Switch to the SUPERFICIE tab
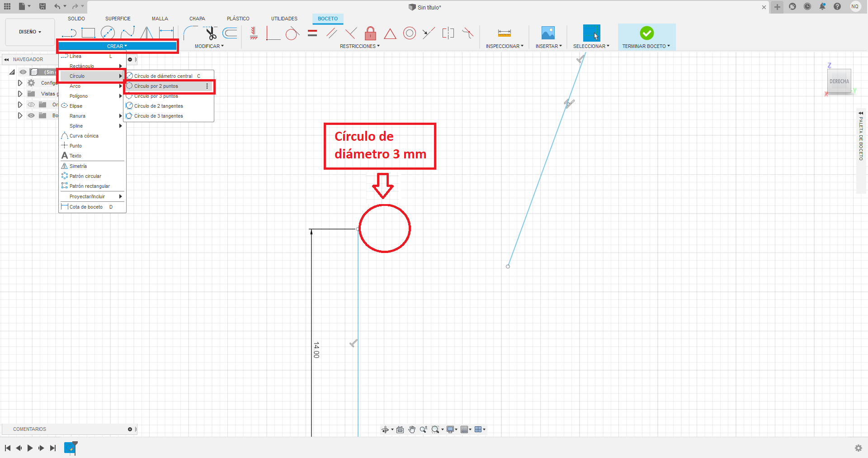This screenshot has width=868, height=458. (x=118, y=19)
